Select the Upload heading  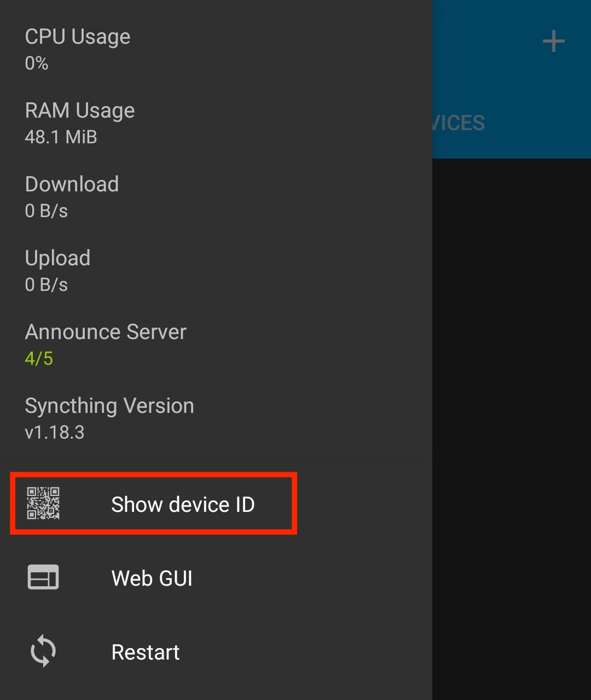57,258
